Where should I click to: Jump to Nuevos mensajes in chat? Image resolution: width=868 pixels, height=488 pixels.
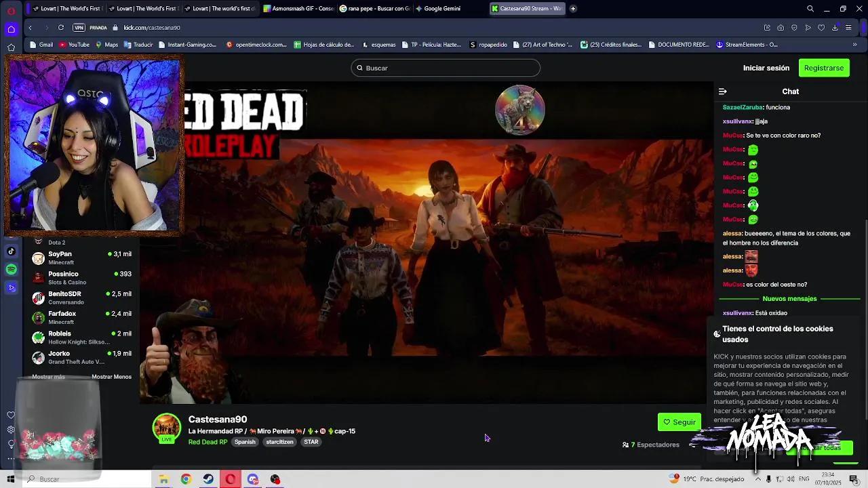pos(789,299)
